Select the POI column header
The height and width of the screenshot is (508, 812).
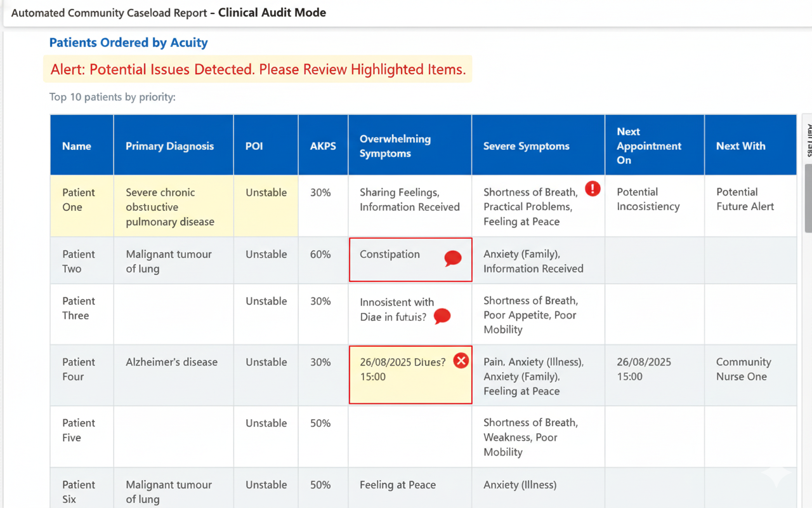coord(254,146)
